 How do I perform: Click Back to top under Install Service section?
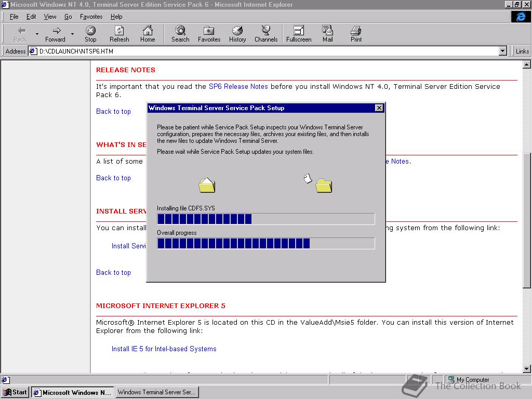113,272
